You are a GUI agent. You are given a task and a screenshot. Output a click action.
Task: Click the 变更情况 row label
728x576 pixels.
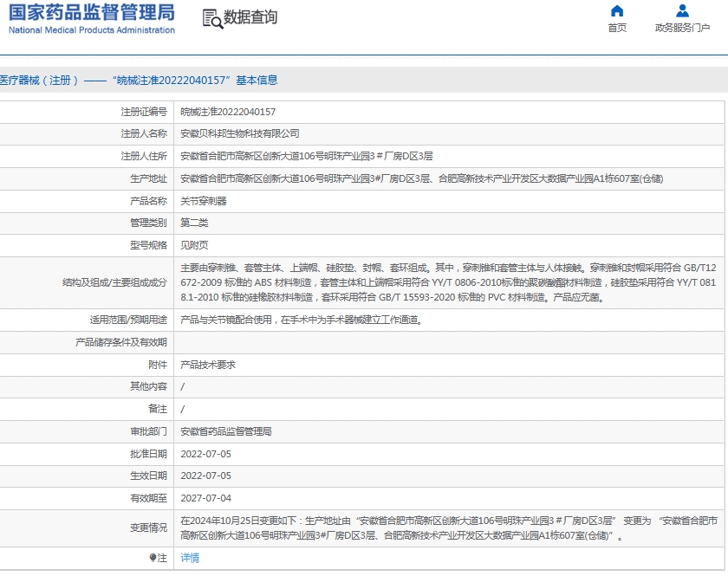[147, 527]
